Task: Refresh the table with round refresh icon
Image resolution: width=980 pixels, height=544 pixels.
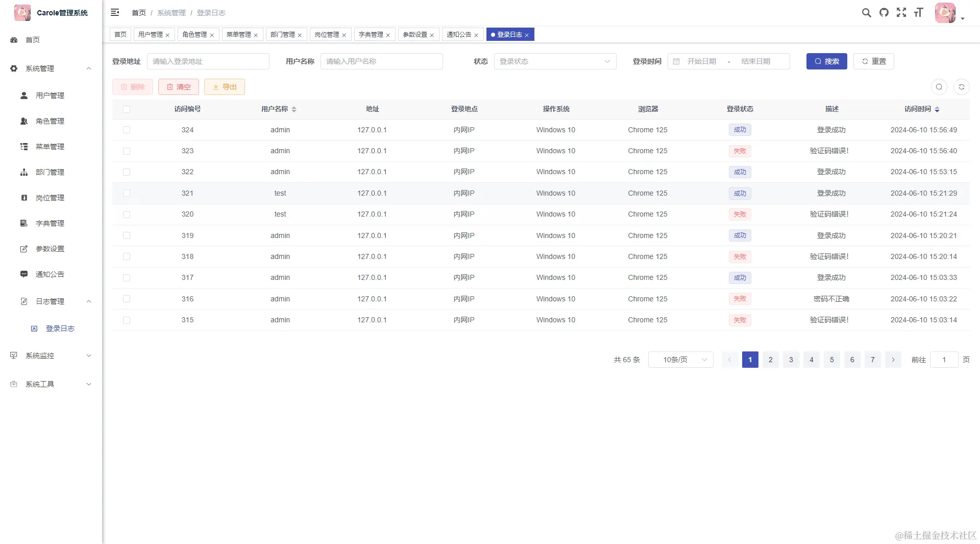Action: tap(962, 87)
